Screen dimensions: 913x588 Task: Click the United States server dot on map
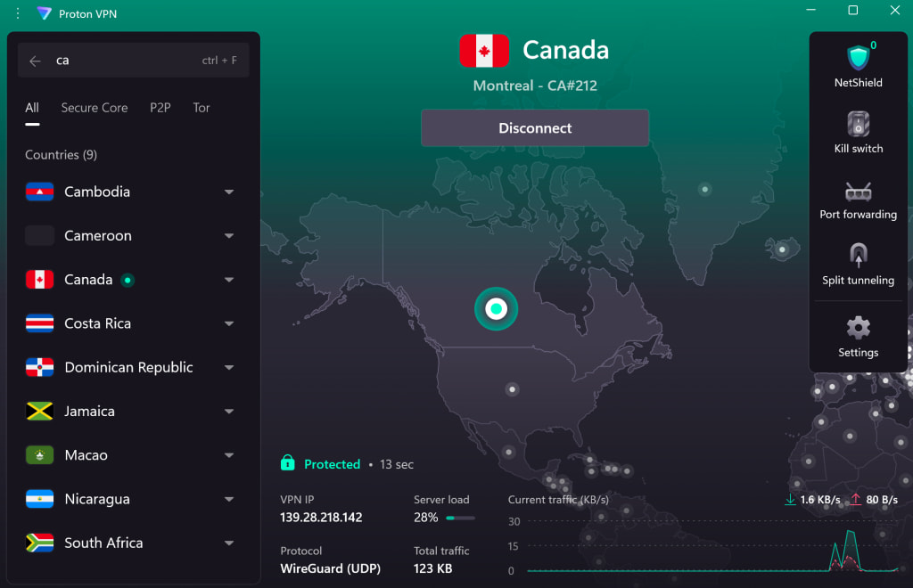tap(512, 389)
